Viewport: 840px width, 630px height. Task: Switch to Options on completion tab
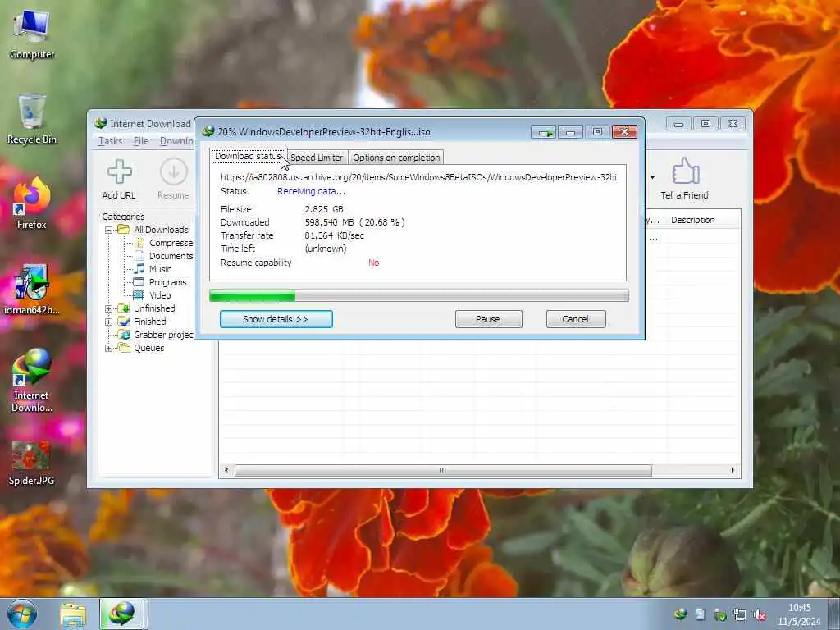[396, 157]
